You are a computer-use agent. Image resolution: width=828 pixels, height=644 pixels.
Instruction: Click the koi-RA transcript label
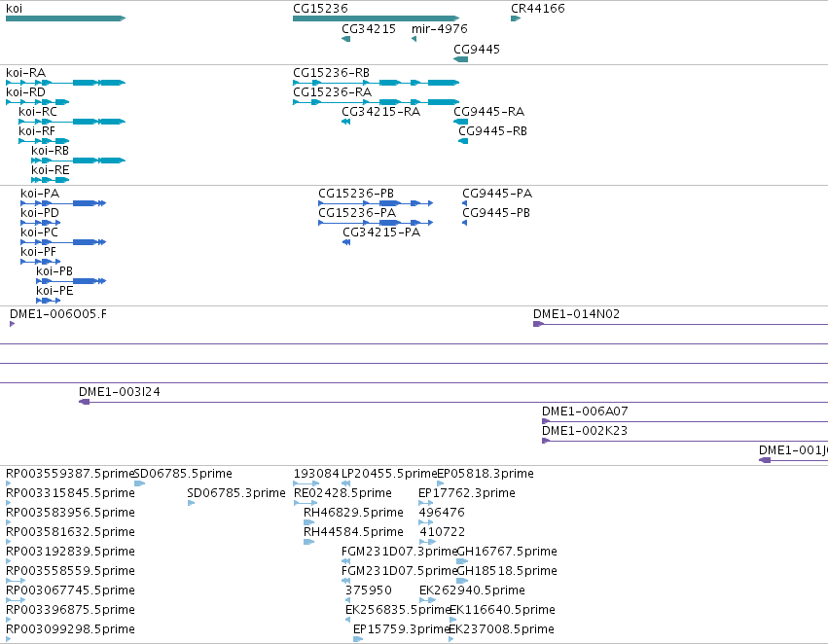(26, 73)
